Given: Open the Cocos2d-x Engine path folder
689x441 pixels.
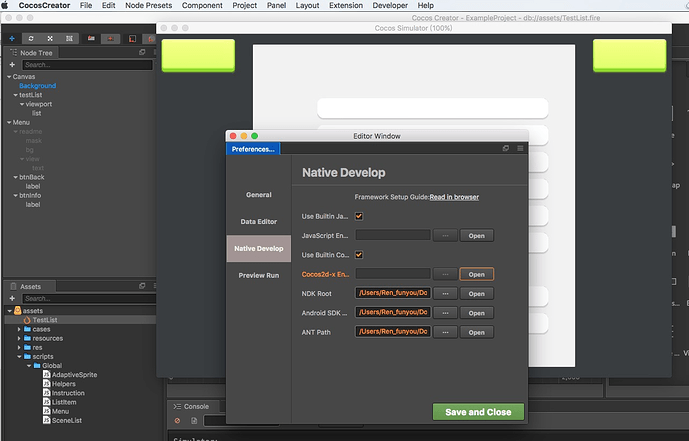Looking at the screenshot, I should (x=476, y=275).
